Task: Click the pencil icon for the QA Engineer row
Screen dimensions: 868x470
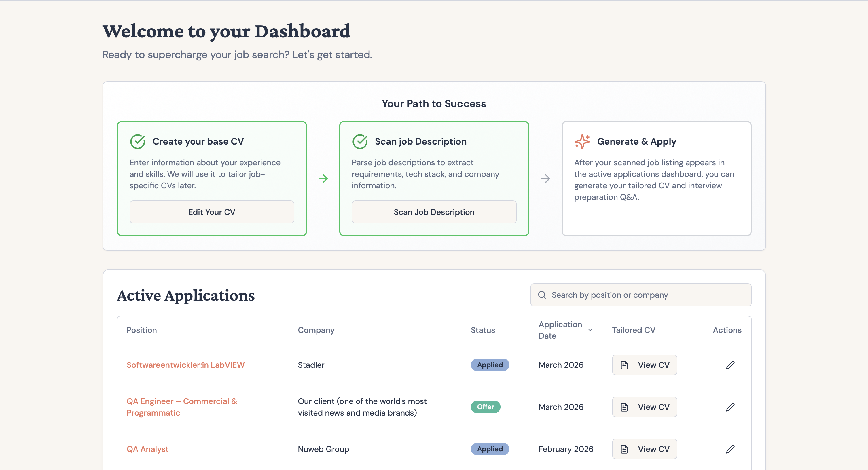Action: click(730, 407)
